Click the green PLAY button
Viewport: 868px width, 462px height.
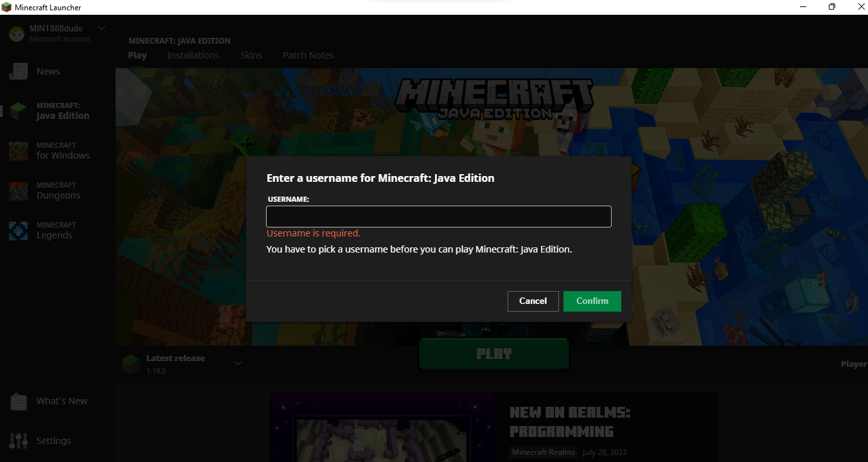494,354
